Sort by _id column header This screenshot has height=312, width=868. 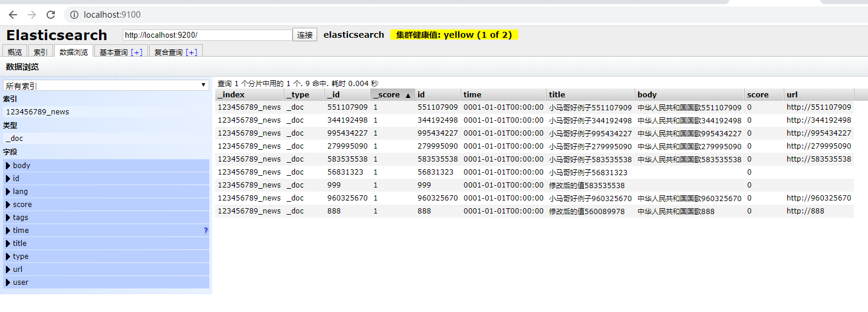point(347,94)
